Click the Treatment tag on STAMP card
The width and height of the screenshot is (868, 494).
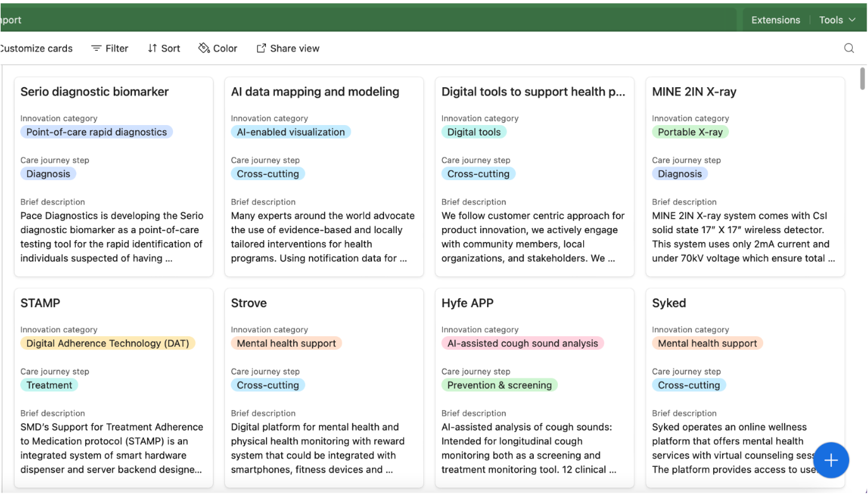coord(49,385)
